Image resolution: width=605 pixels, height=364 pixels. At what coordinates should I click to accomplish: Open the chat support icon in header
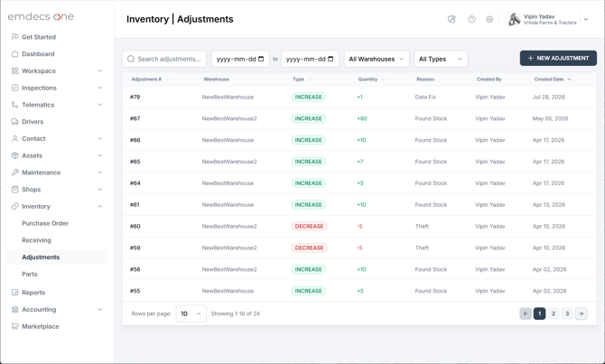coord(451,19)
